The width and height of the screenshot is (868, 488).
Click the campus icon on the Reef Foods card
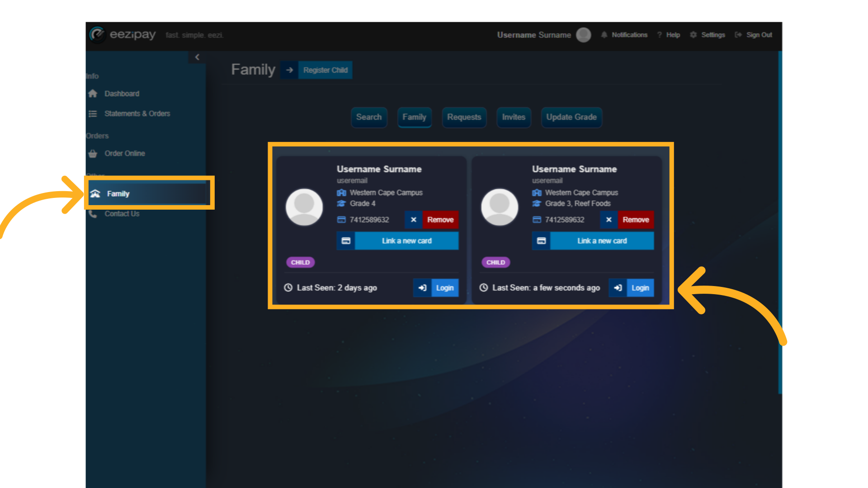coord(537,193)
